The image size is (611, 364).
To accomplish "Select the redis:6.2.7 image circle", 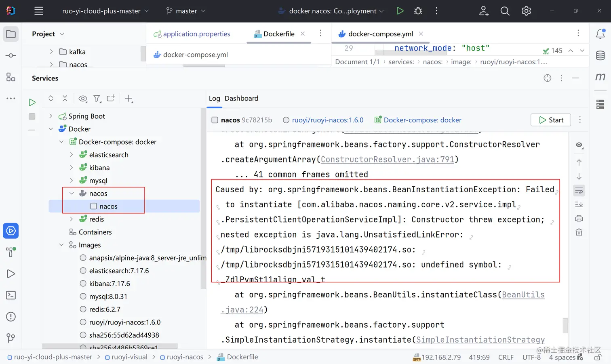I will (83, 309).
